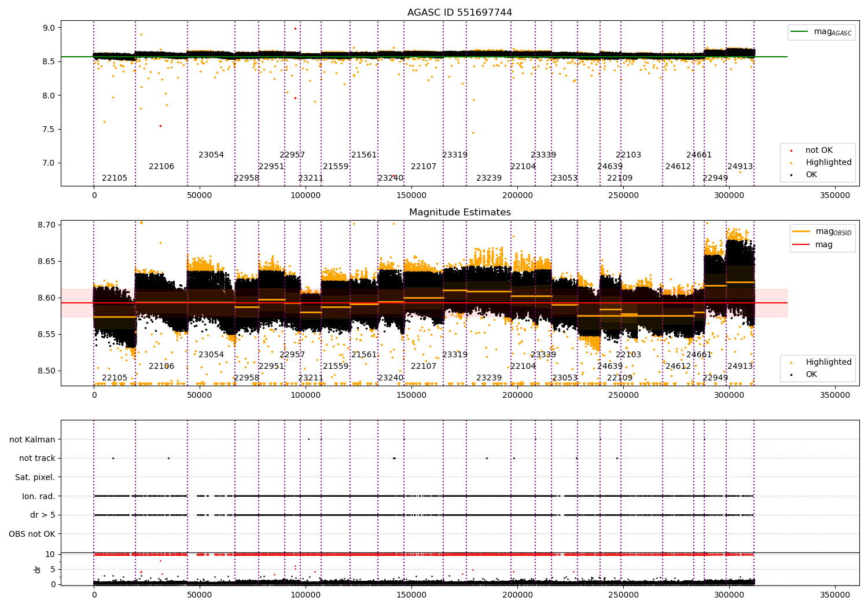Click the 'Sat. pixel.' row label
The width and height of the screenshot is (868, 608).
click(35, 478)
